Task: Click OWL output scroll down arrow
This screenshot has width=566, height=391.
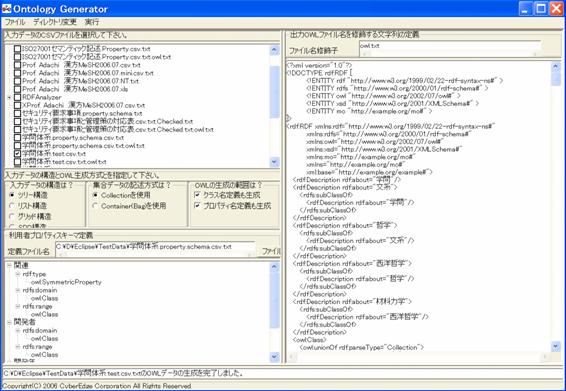Action: (556, 347)
